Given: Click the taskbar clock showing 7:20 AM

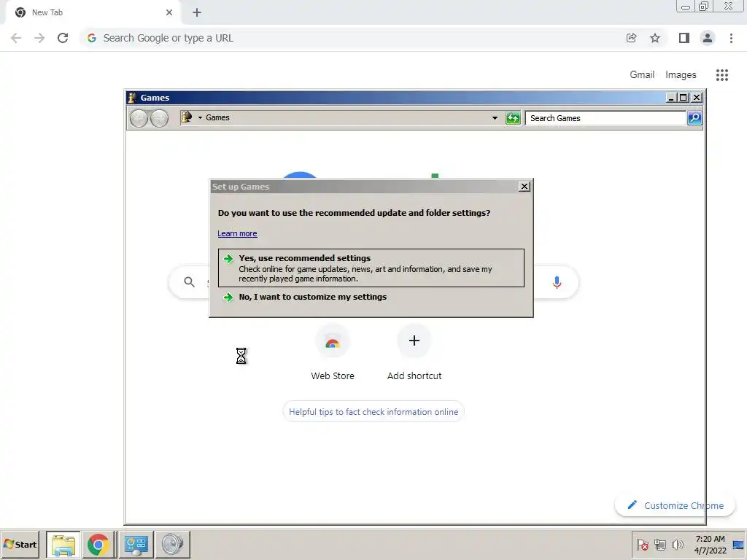Looking at the screenshot, I should click(710, 544).
